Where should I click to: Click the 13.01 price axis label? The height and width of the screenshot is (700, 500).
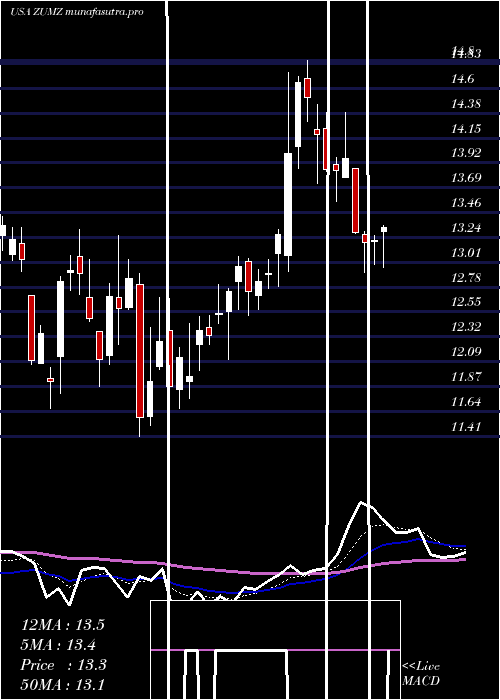466,253
